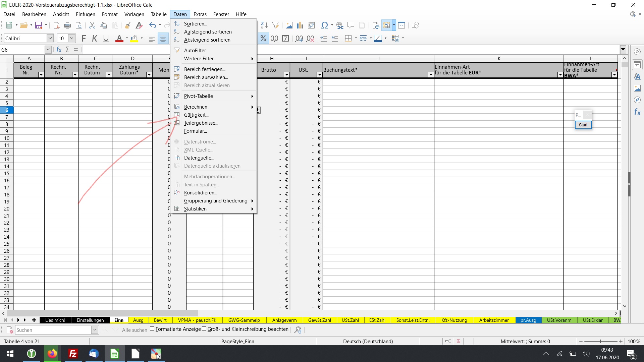
Task: Open Pivot-Tabelle submenu
Action: click(x=214, y=96)
